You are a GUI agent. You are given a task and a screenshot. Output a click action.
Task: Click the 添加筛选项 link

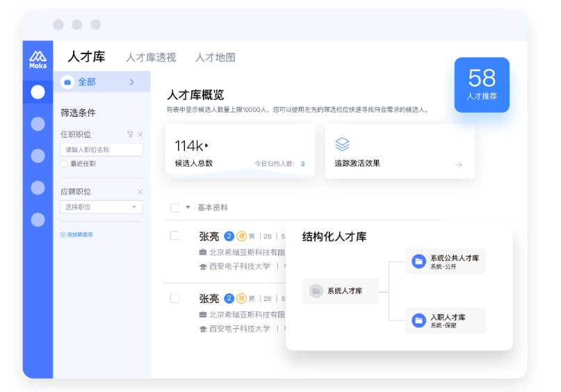76,235
